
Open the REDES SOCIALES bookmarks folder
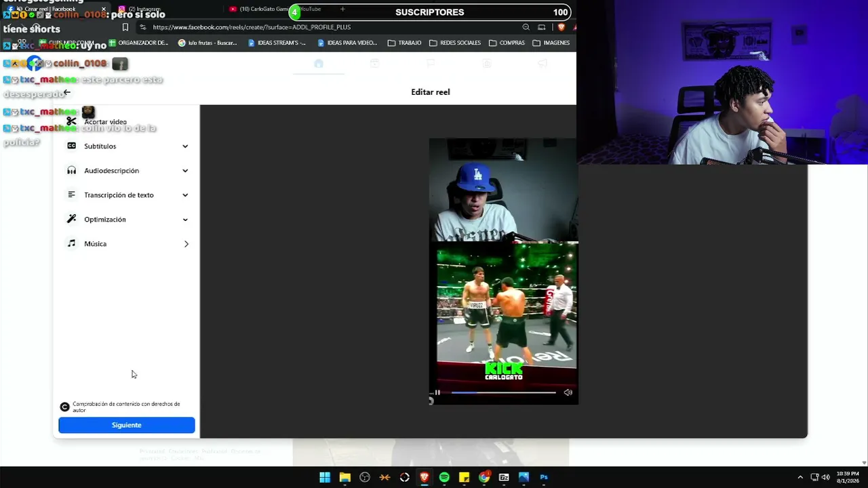pos(455,43)
